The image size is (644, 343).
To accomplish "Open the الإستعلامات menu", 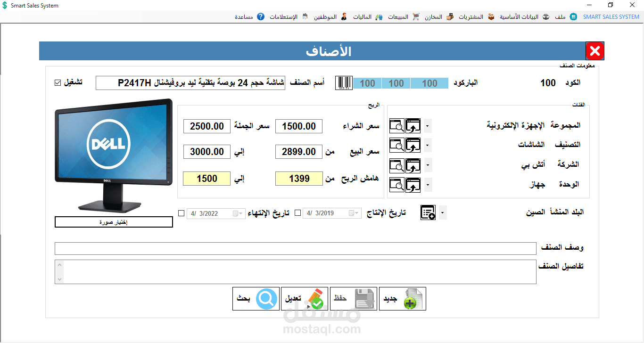I will 284,17.
